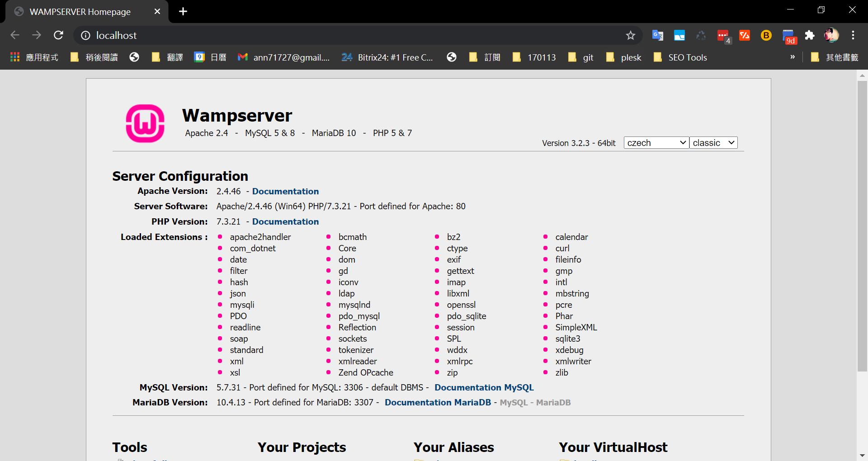868x461 pixels.
Task: Open the orange-red slash extension icon
Action: tap(745, 35)
